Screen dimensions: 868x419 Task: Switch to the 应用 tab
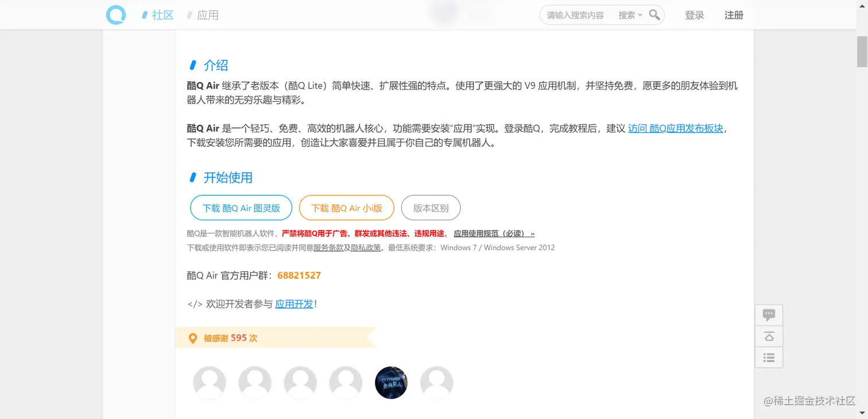[x=203, y=15]
